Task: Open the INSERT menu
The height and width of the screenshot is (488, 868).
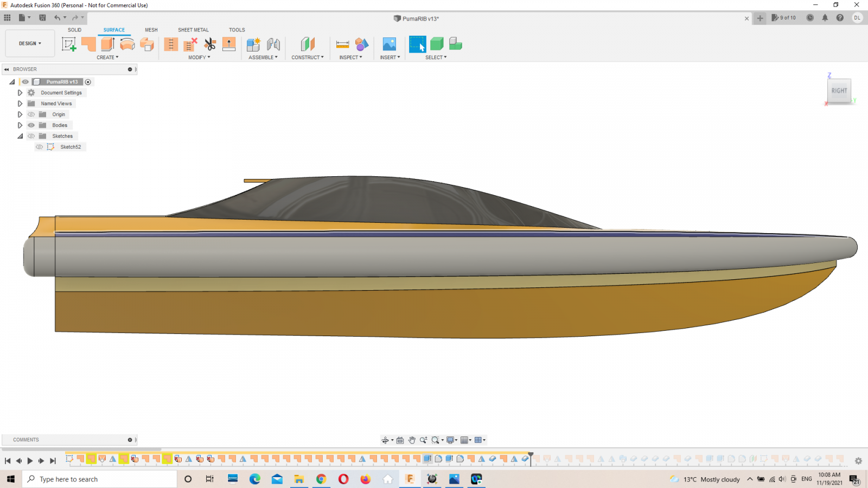Action: (x=390, y=57)
